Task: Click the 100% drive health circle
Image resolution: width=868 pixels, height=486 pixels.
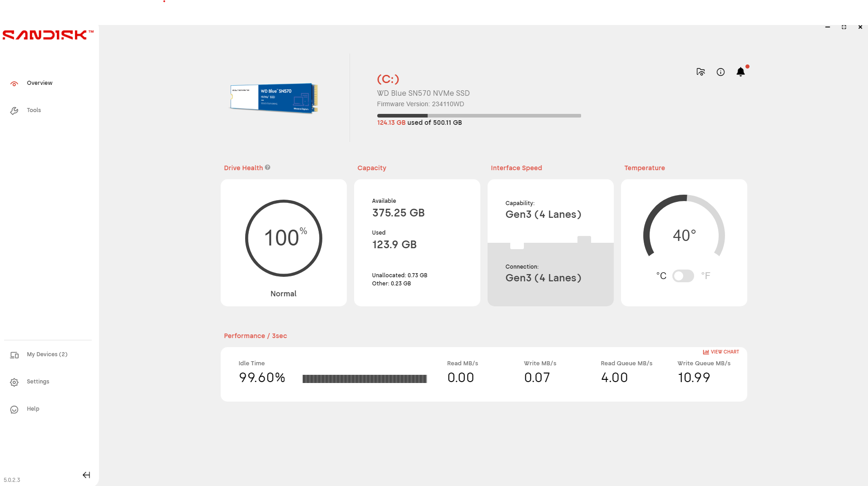Action: coord(284,238)
